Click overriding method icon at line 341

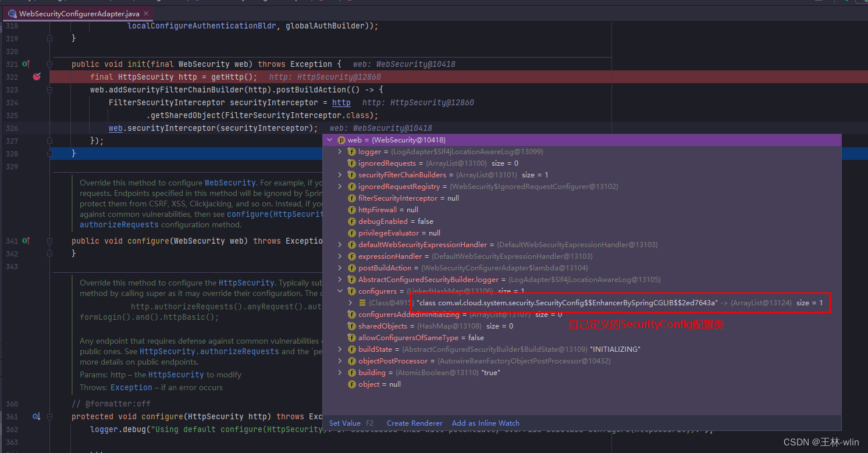26,241
